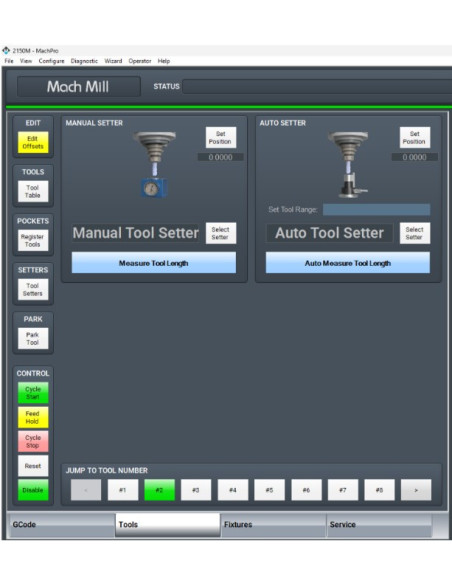
Task: Click the MachPro app icon in title bar
Action: (6, 50)
